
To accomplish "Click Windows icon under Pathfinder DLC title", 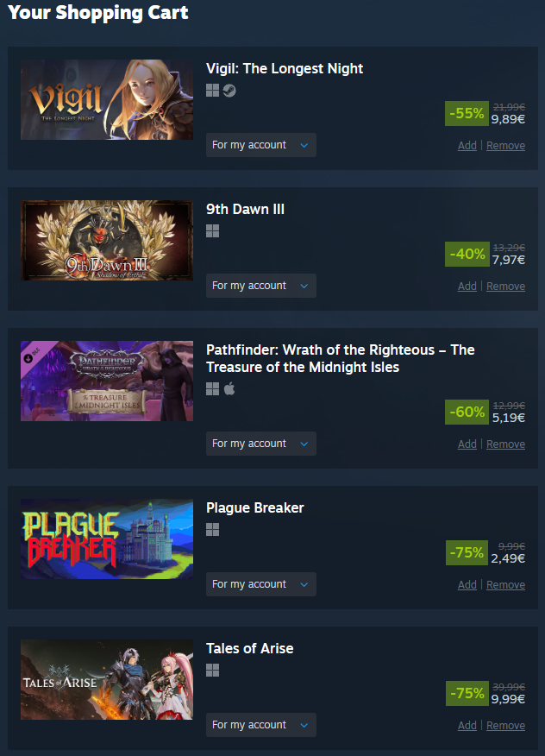I will click(x=212, y=389).
